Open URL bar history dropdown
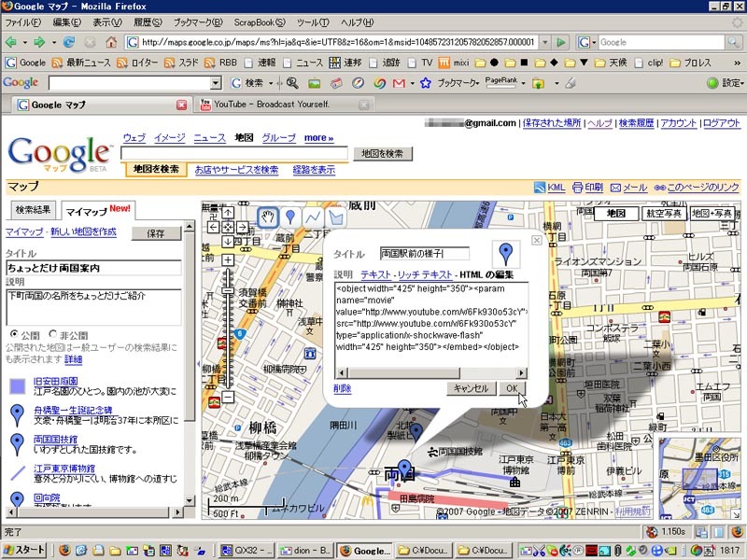The image size is (747, 560). (x=545, y=42)
